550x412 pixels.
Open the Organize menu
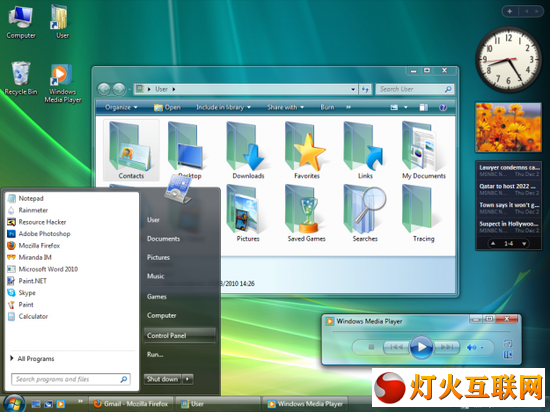[121, 107]
